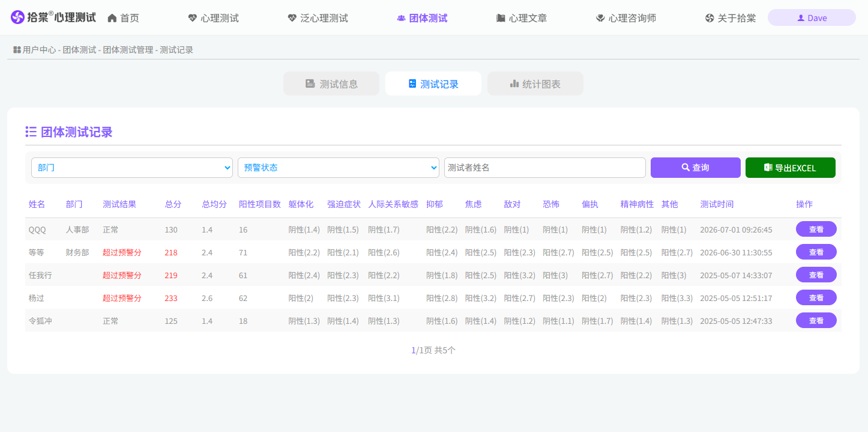Click timestamp 2025-05-07 14:33:07
This screenshot has height=432, width=868.
(736, 275)
